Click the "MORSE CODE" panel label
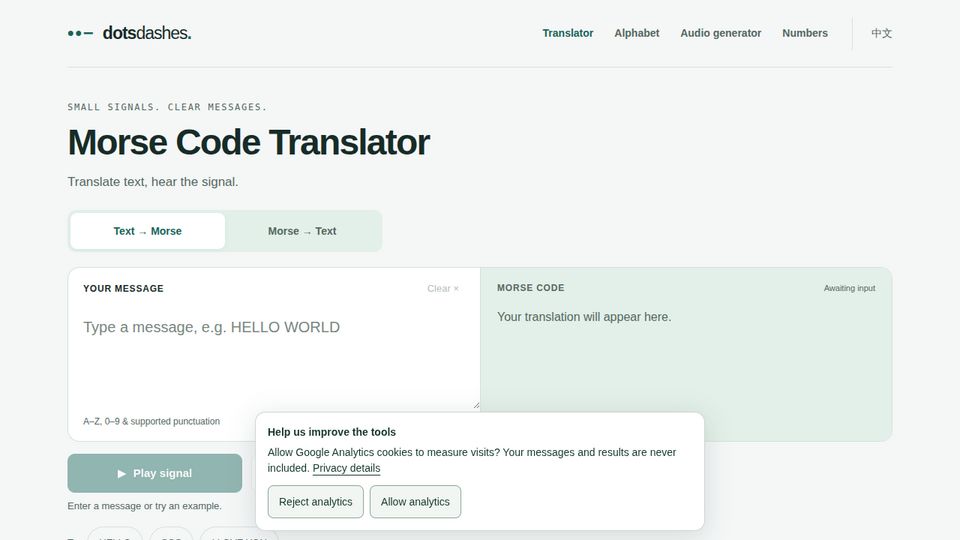The image size is (960, 540). 531,288
